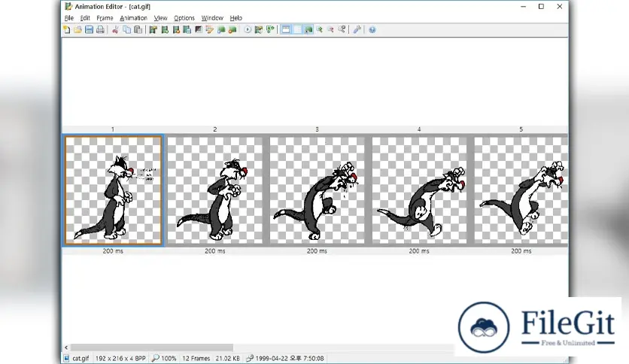Click the blue Help question icon

click(x=372, y=29)
